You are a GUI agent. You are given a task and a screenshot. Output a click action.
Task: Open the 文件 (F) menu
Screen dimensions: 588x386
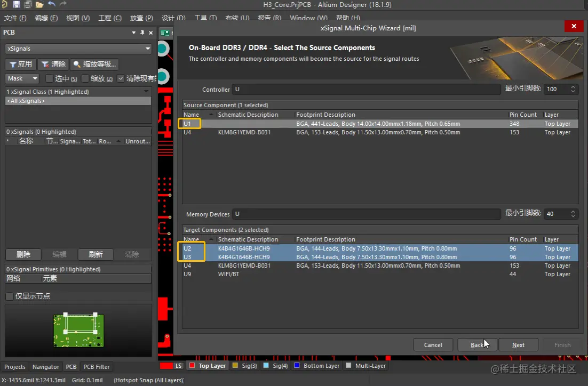(x=15, y=18)
